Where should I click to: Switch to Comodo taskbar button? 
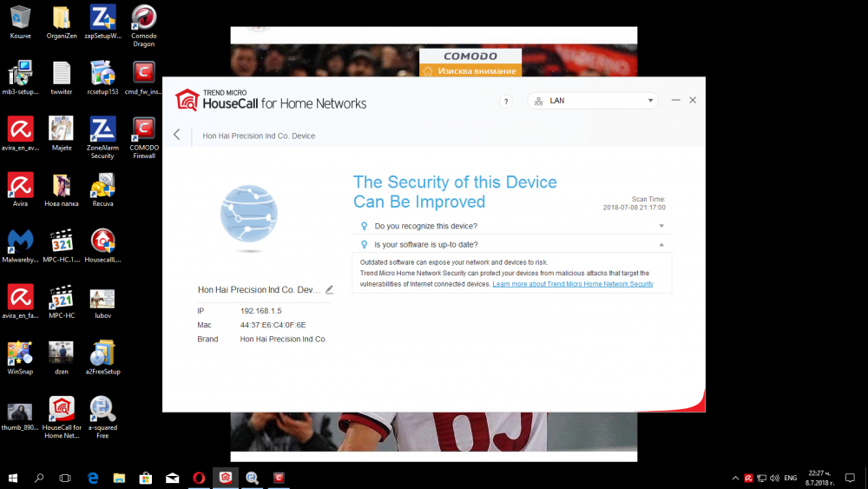[x=279, y=478]
